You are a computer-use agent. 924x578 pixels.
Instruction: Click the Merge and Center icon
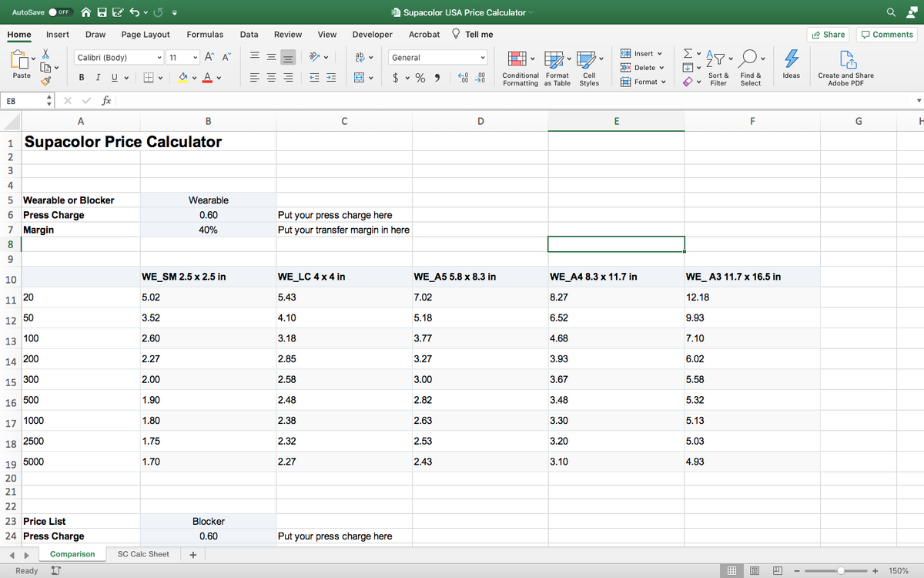(x=359, y=77)
